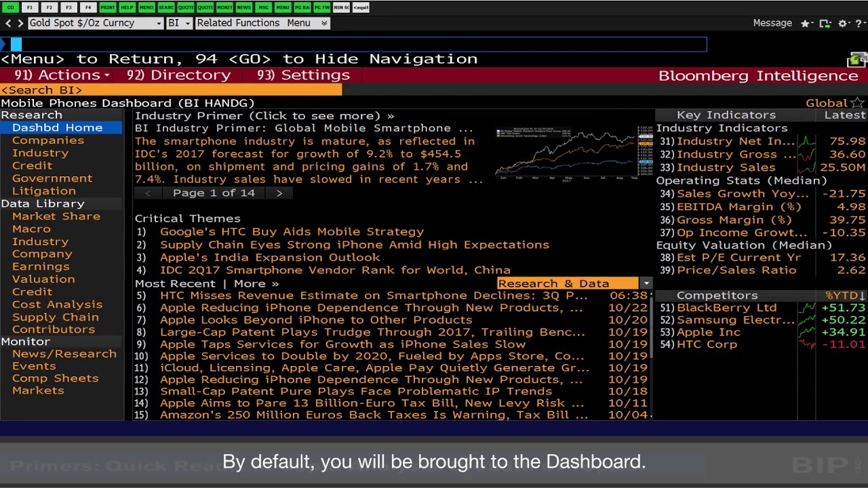Click the green NEWS key
The width and height of the screenshot is (868, 488).
tap(243, 7)
